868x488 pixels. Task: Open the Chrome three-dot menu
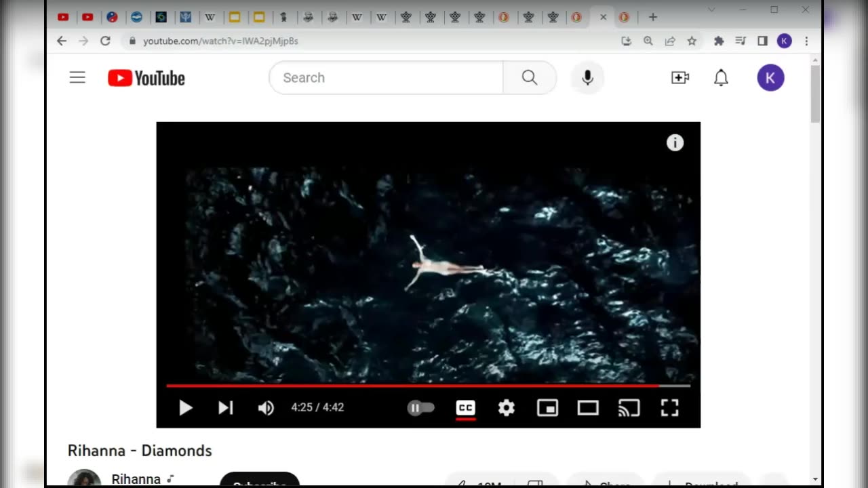click(x=806, y=41)
